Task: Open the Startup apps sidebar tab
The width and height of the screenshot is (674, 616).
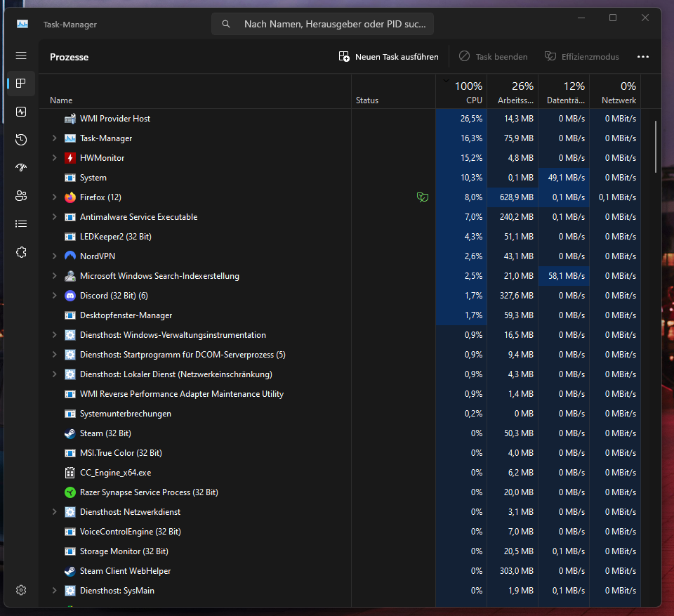Action: click(21, 168)
